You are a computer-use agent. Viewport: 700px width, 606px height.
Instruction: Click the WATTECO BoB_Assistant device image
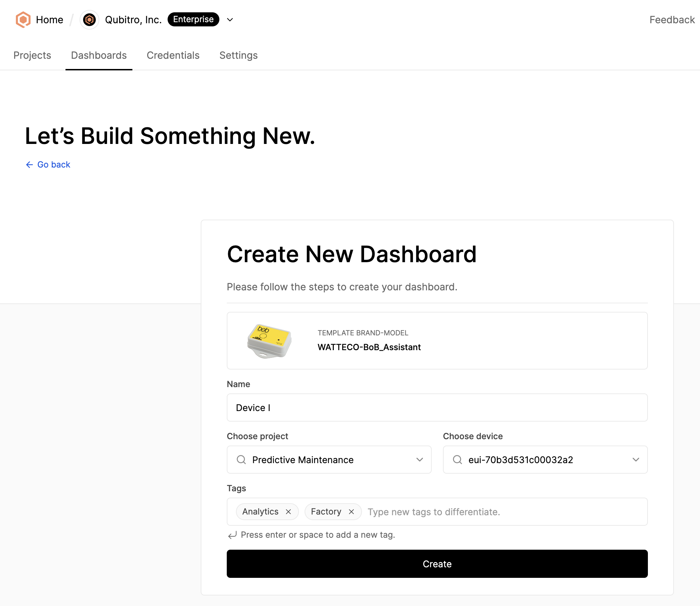269,340
